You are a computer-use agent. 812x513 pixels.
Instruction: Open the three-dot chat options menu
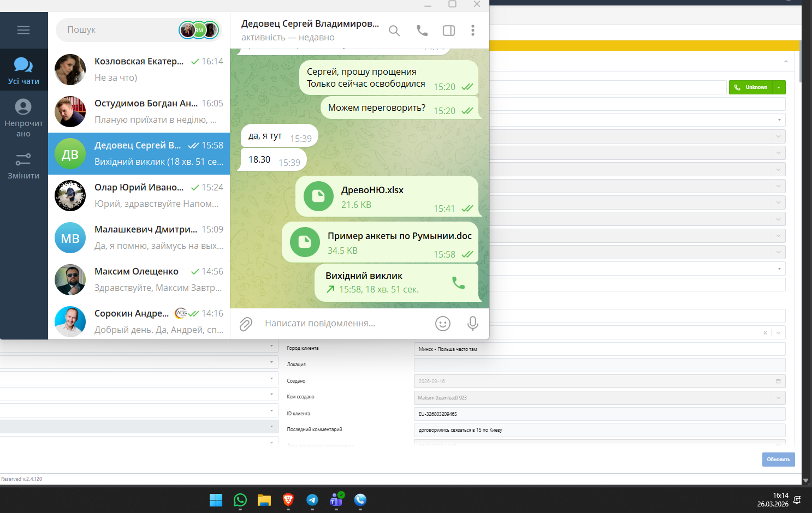click(x=473, y=31)
